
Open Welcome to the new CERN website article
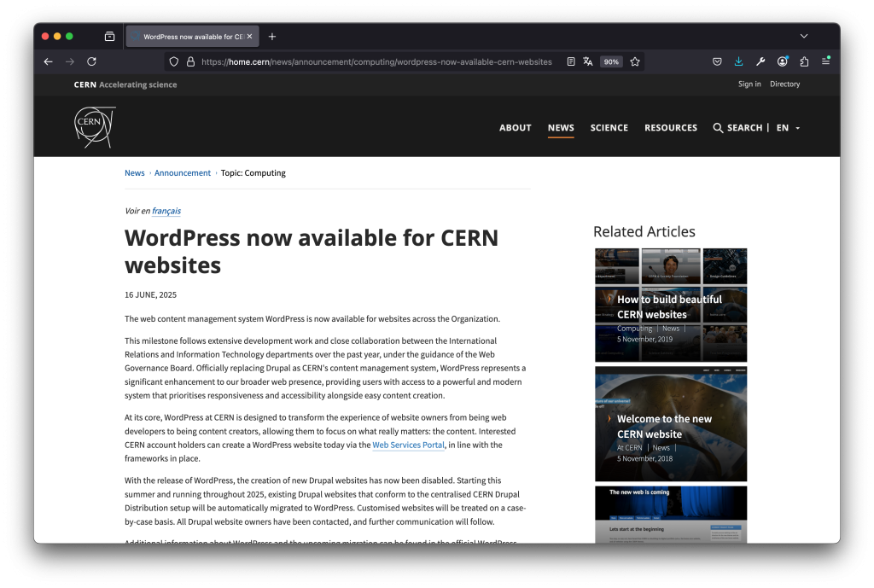coord(671,424)
